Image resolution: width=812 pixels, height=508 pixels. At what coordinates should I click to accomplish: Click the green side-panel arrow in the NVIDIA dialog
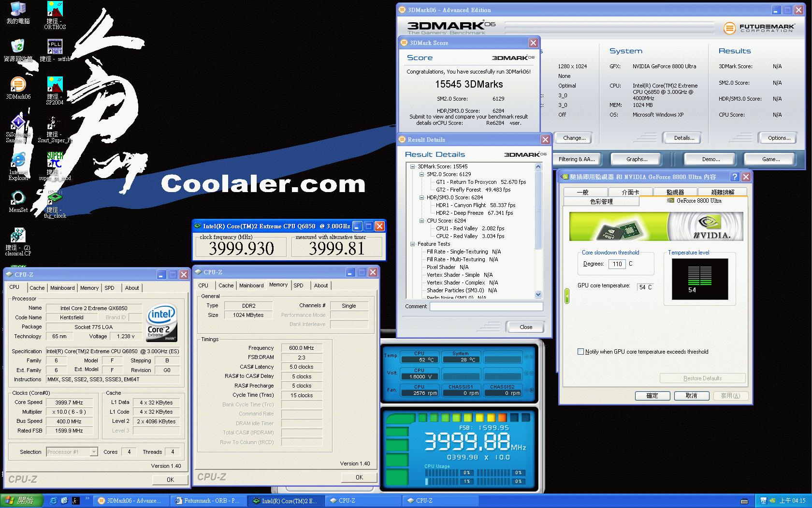point(567,296)
